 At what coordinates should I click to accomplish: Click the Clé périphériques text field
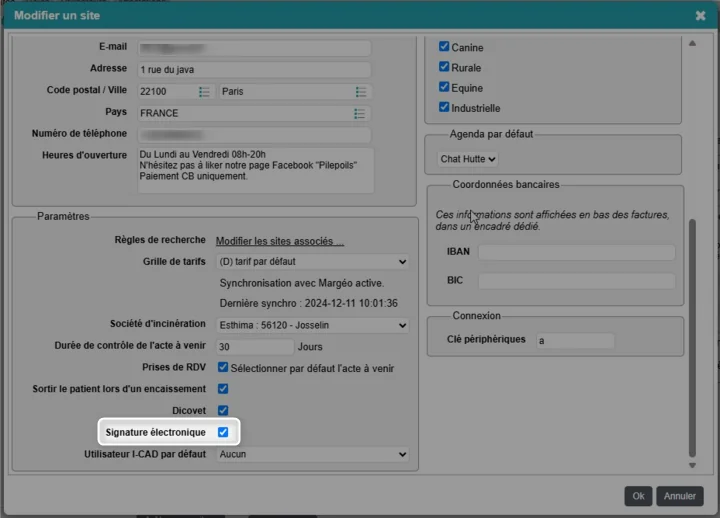(x=575, y=341)
